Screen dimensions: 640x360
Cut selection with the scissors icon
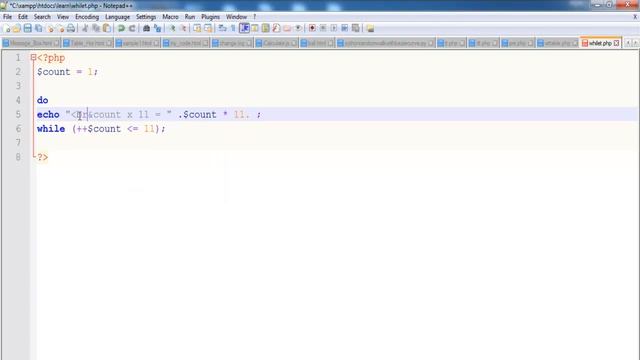click(85, 28)
